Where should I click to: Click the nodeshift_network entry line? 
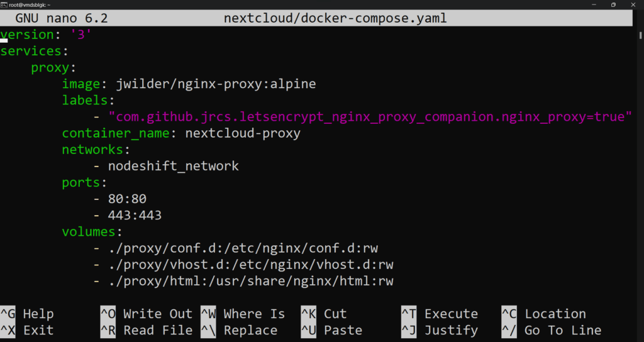pos(166,166)
